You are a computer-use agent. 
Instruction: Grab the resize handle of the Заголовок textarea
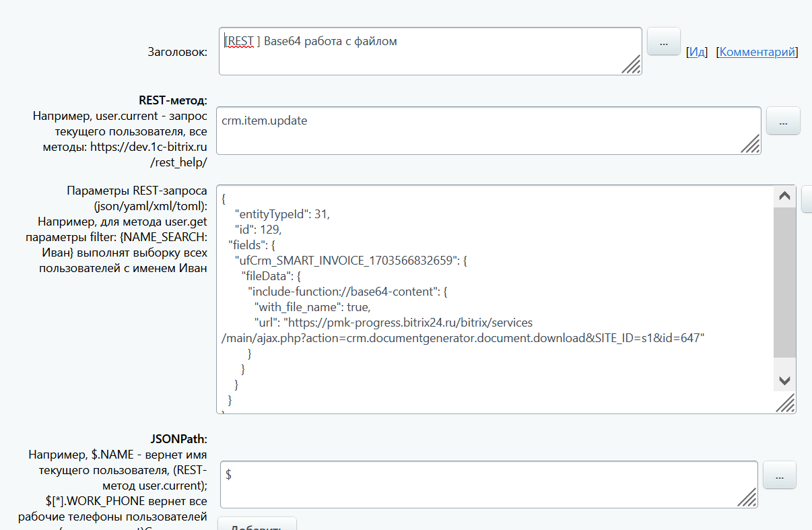tap(631, 64)
